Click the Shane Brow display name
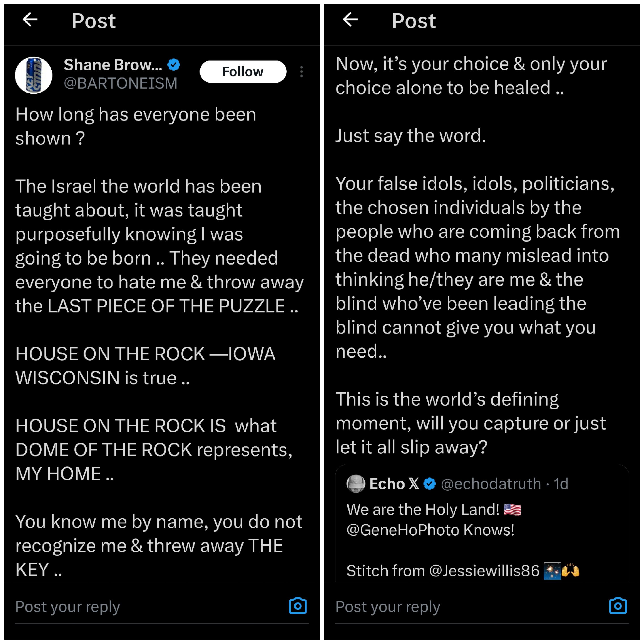 pyautogui.click(x=113, y=65)
